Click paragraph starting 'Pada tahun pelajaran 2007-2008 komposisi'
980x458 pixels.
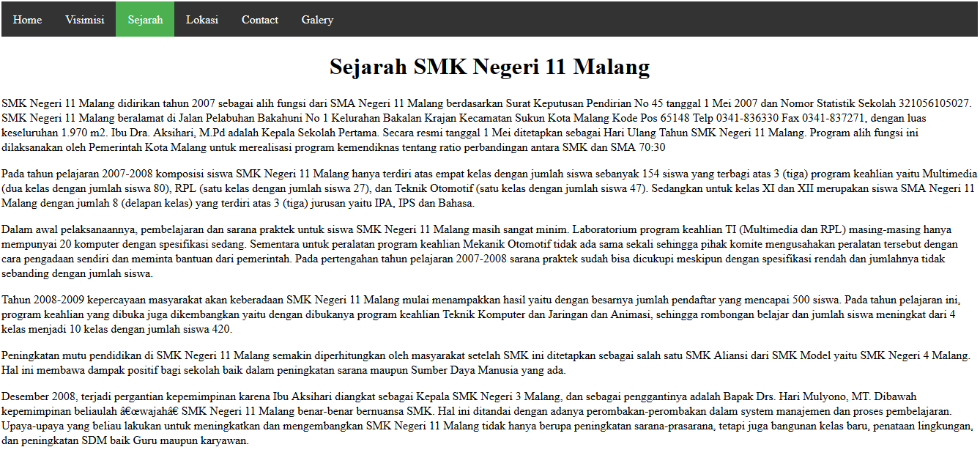[x=489, y=188]
